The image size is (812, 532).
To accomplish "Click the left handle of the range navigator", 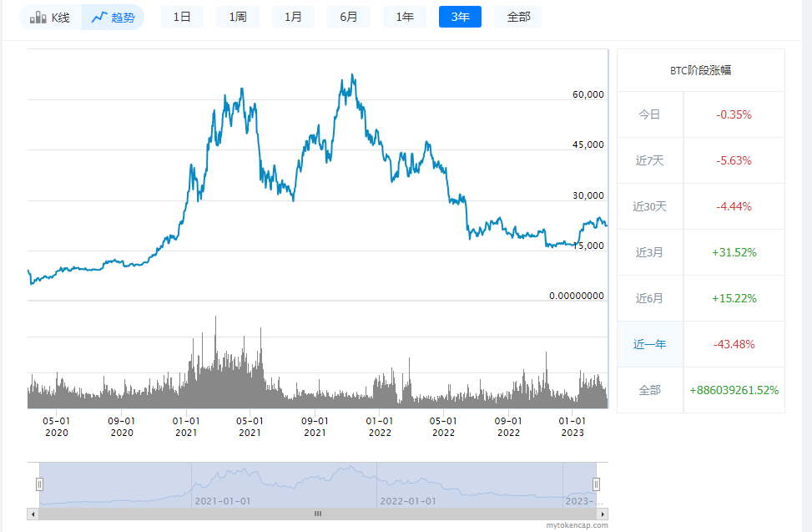I will click(38, 484).
